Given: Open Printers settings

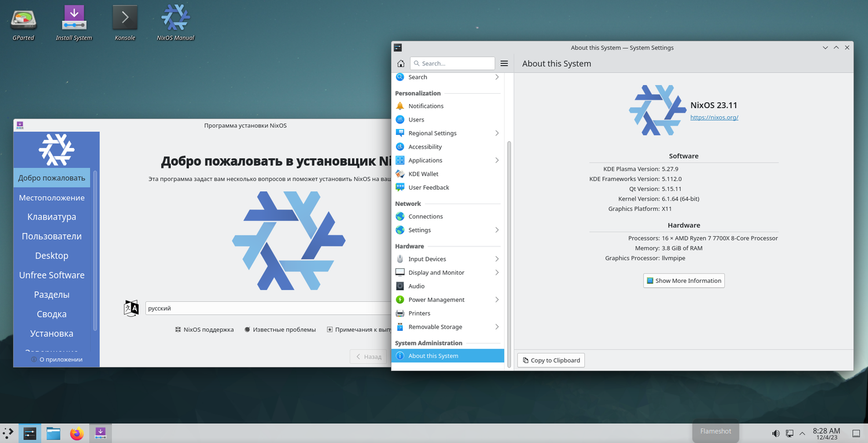Looking at the screenshot, I should [448, 313].
